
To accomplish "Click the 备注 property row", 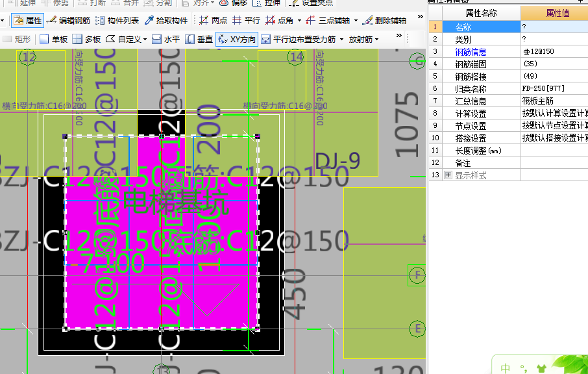I will [482, 163].
